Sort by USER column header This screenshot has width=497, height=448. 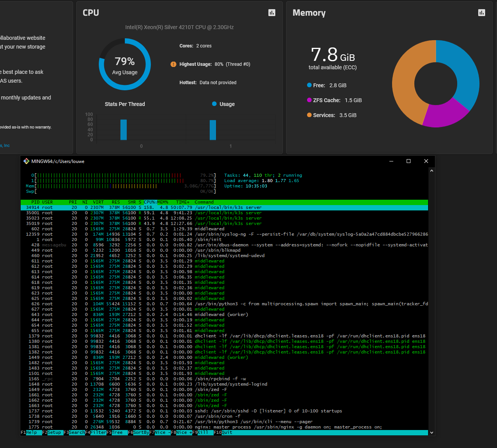pos(47,202)
